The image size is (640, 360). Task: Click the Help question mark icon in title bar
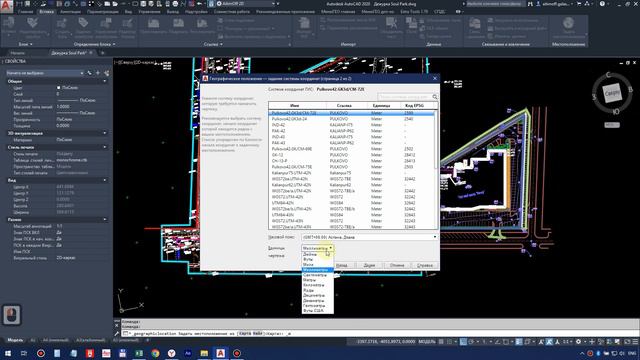point(602,4)
